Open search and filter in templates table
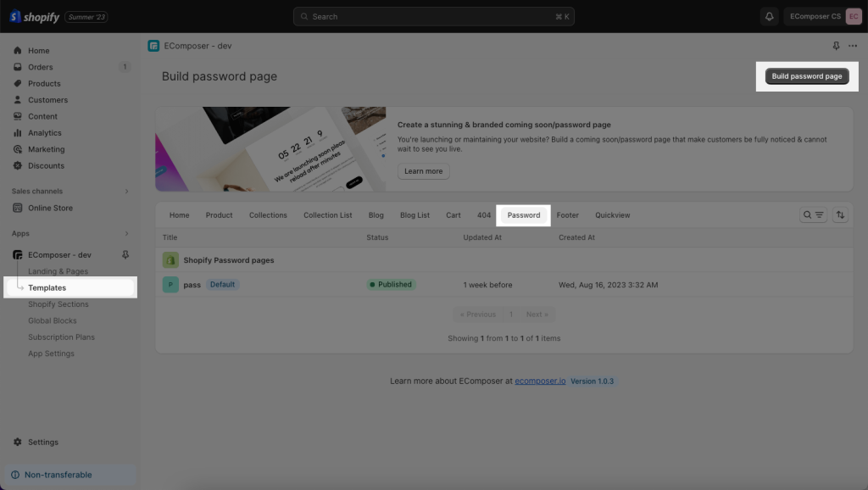868x490 pixels. pos(813,214)
